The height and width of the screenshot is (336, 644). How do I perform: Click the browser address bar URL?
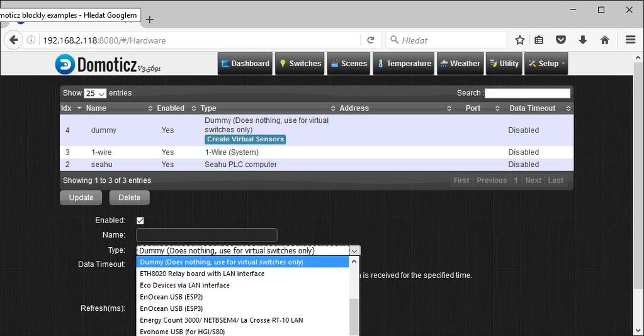click(x=104, y=40)
